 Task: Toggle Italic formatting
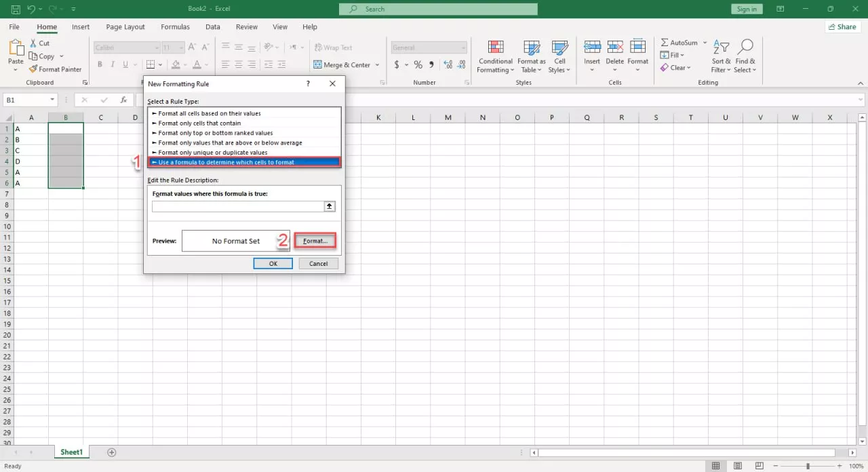112,65
